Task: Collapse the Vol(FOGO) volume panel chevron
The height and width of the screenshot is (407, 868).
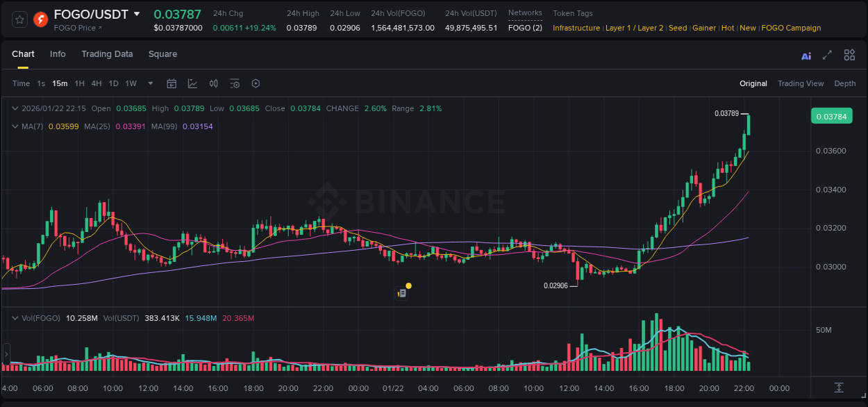Action: (x=15, y=317)
